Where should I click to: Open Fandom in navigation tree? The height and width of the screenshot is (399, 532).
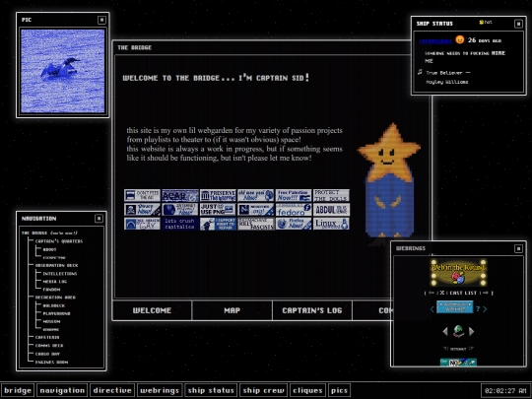pos(51,290)
